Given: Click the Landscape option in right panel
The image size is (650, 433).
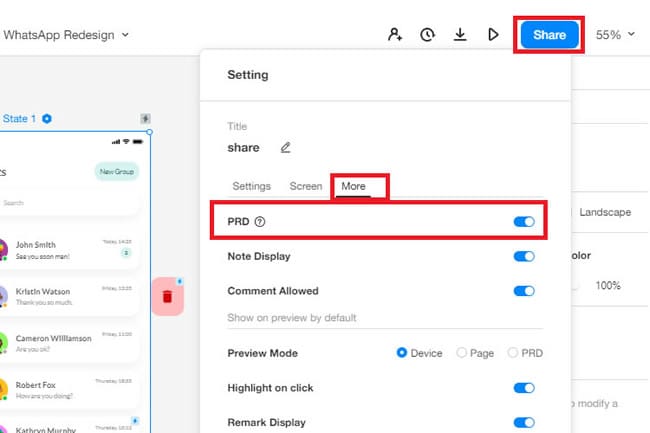Looking at the screenshot, I should (605, 212).
